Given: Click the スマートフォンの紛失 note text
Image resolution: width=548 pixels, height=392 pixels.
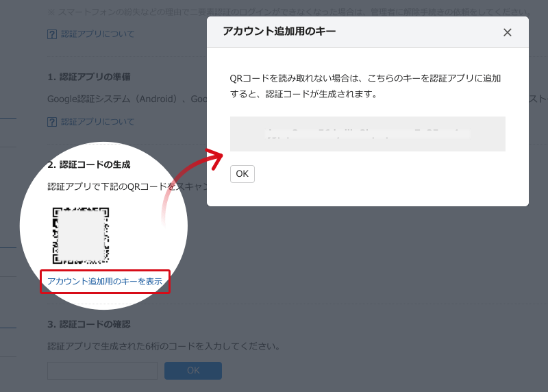Looking at the screenshot, I should [x=289, y=12].
